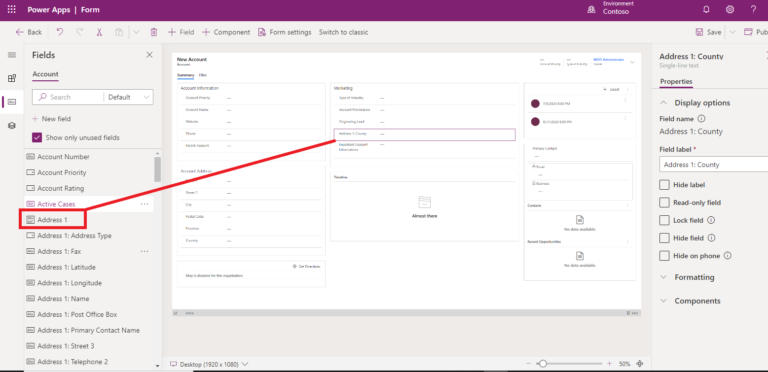Click the zoom out minus icon
The image size is (768, 372).
(528, 364)
